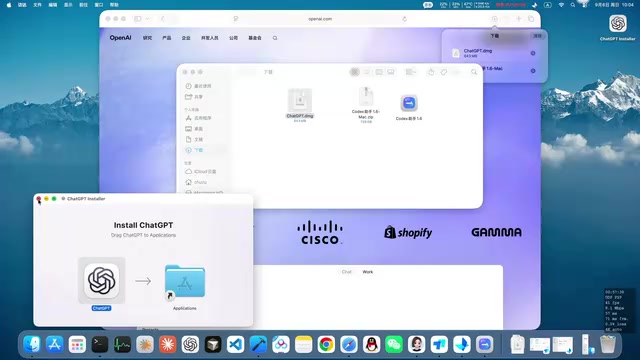The width and height of the screenshot is (640, 360).
Task: Open the Safari tab group dropdown arrow
Action: (148, 19)
